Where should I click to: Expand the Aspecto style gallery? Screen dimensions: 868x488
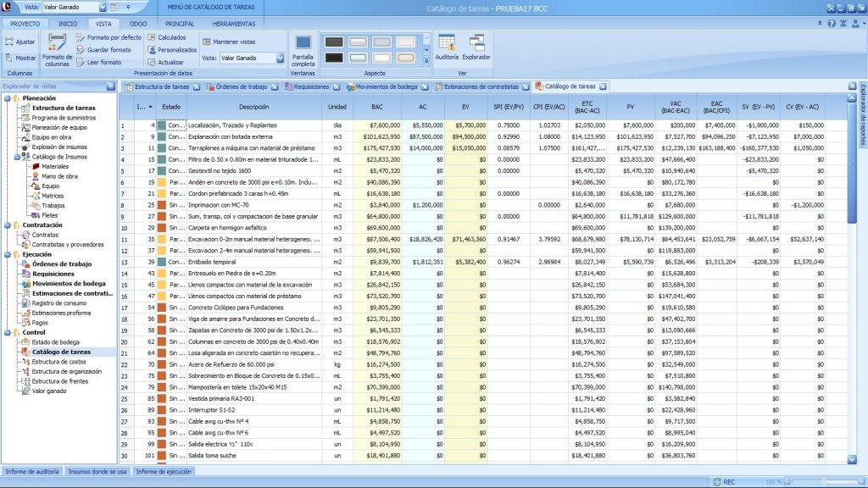[426, 61]
